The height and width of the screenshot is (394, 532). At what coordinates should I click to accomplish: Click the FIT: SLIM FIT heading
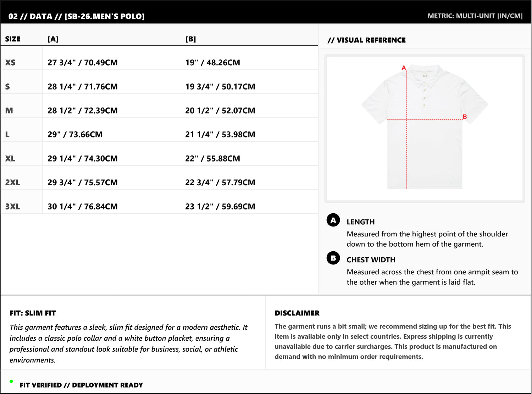pyautogui.click(x=33, y=313)
